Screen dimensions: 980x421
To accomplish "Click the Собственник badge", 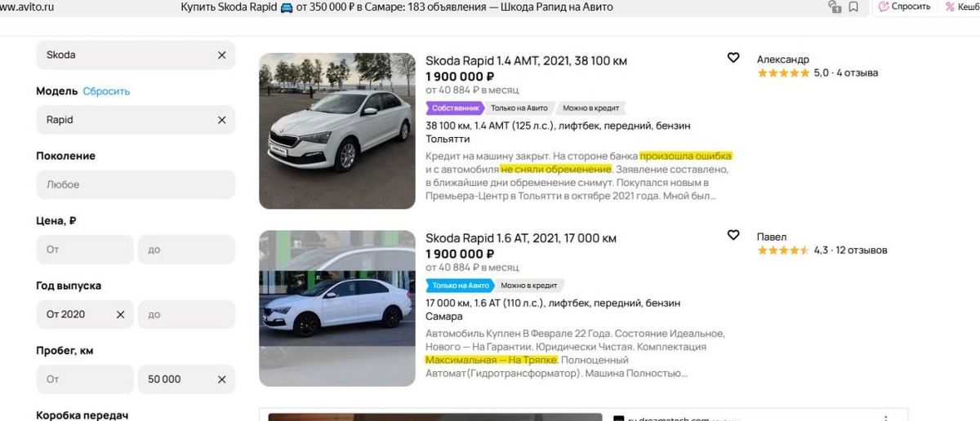I will pos(455,108).
